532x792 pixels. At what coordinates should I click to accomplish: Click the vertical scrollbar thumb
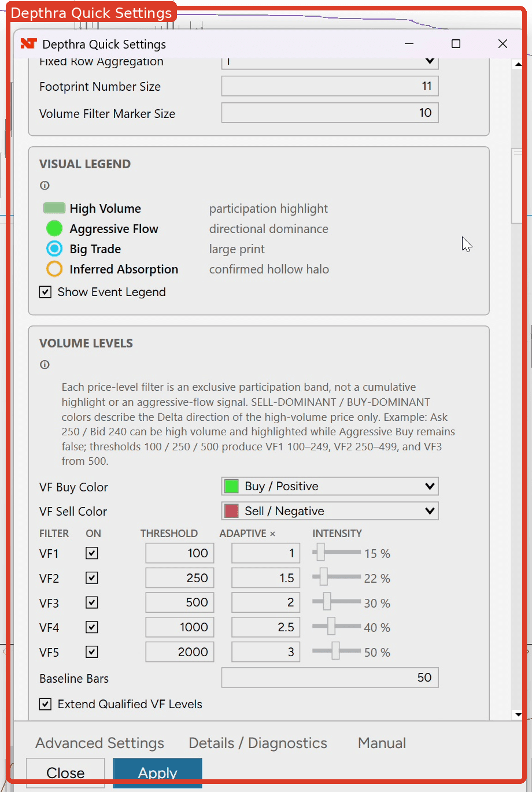[518, 186]
